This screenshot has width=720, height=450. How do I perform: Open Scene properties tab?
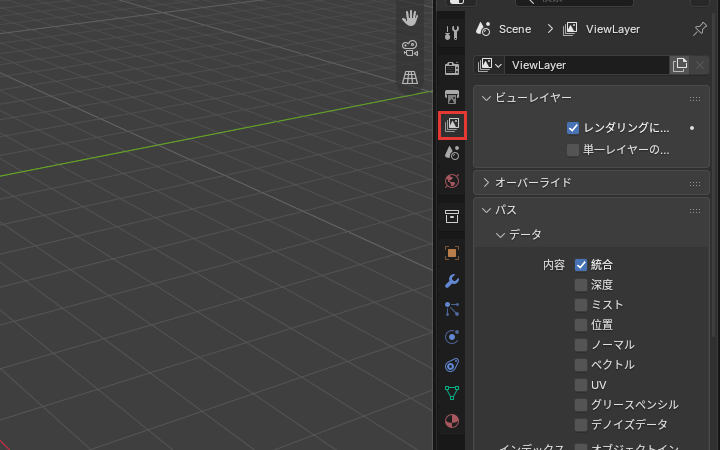click(452, 153)
